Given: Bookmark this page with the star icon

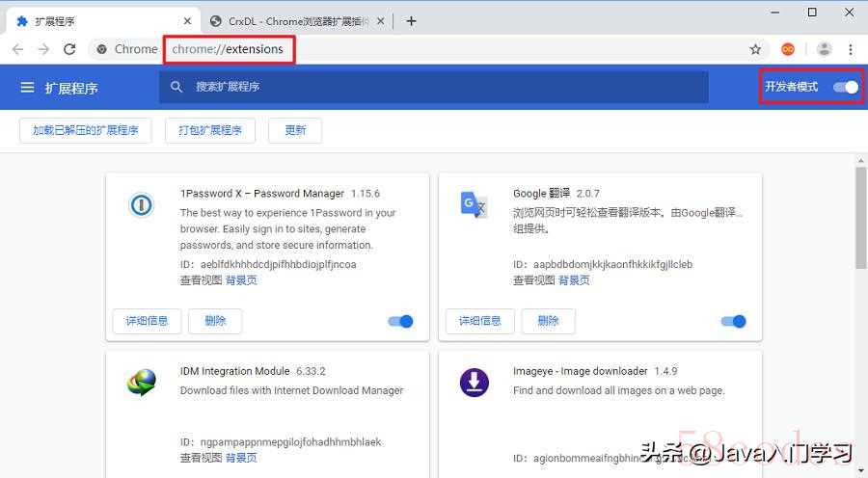Looking at the screenshot, I should (x=755, y=49).
